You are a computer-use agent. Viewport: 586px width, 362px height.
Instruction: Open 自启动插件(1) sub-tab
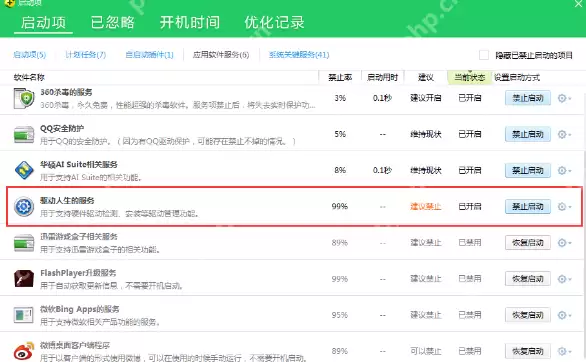tap(149, 55)
